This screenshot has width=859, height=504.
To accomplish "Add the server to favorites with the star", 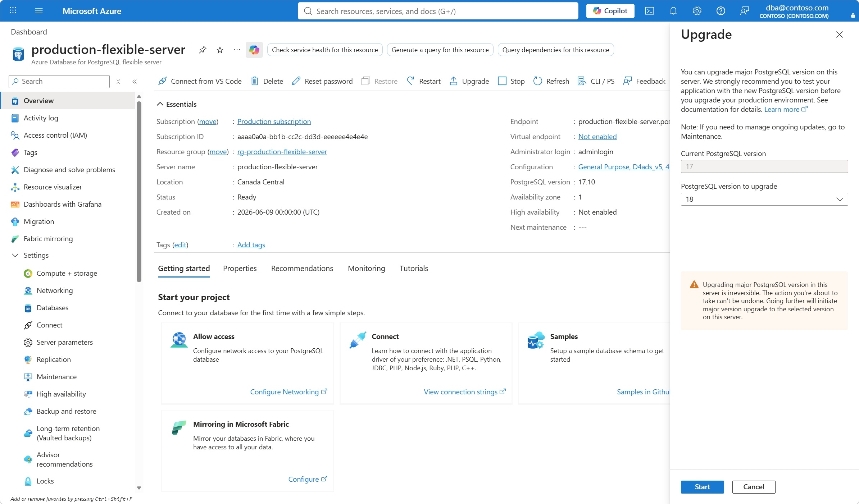I will point(220,50).
